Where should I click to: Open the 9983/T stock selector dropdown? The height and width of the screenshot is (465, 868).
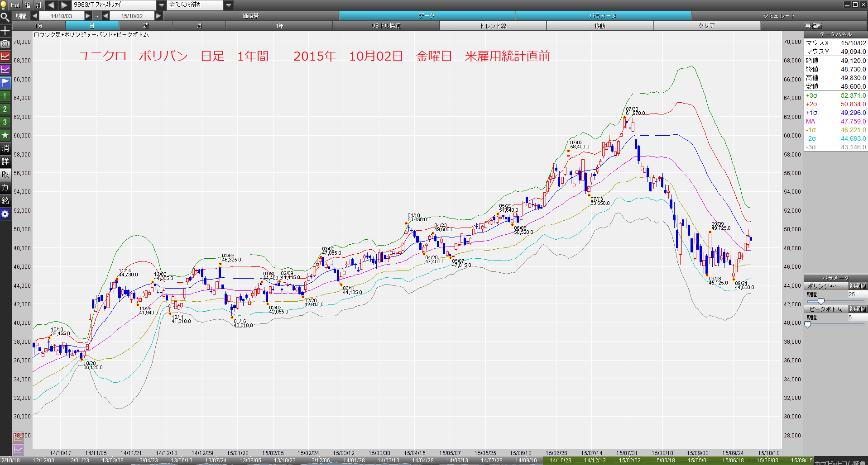pos(162,5)
